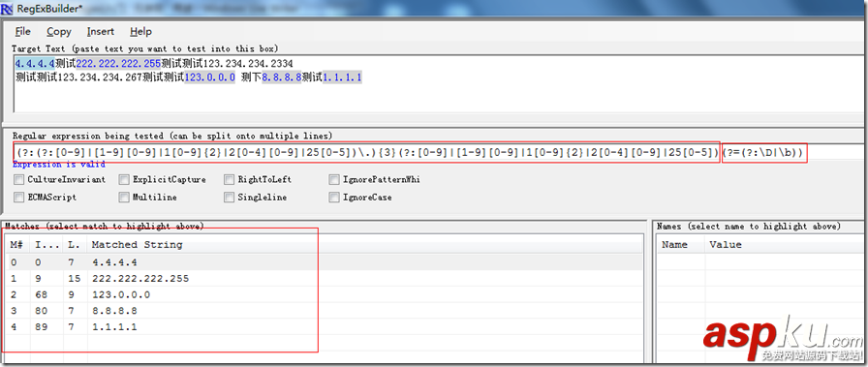
Task: Select match row 222.222.222.255
Action: 324,279
